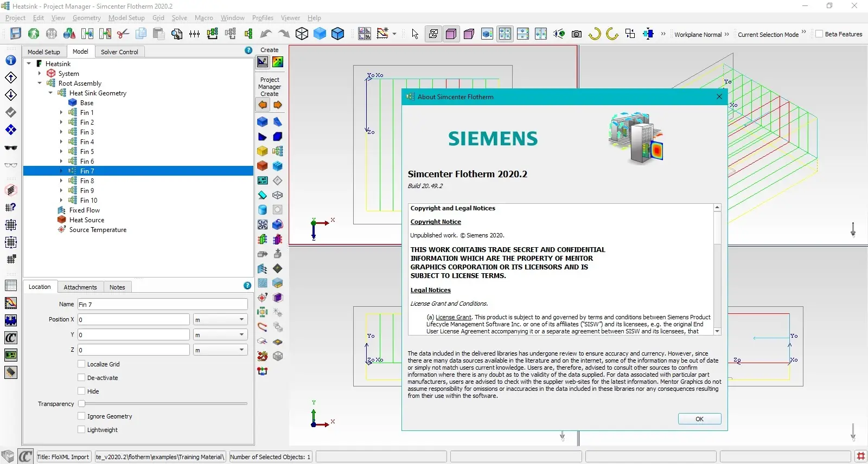Click scroll-down arrow in legal notices box
868x464 pixels.
click(717, 331)
